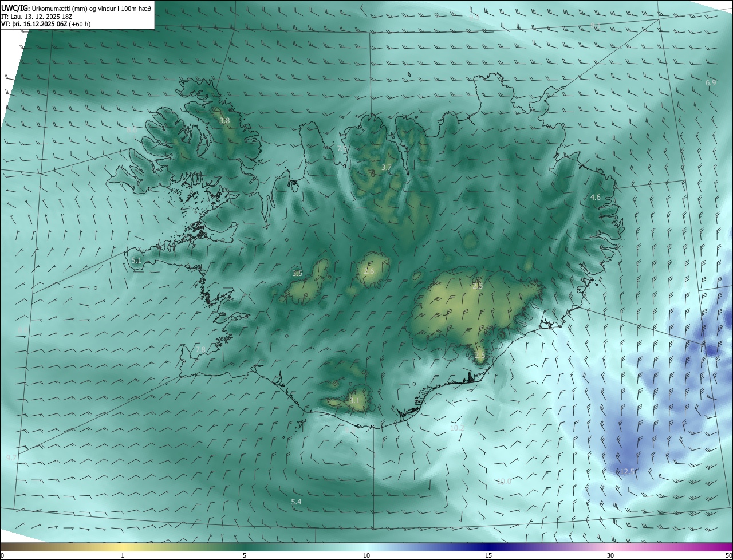The height and width of the screenshot is (560, 733).
Task: Click the 30 tick on the color scale
Action: pos(610,555)
